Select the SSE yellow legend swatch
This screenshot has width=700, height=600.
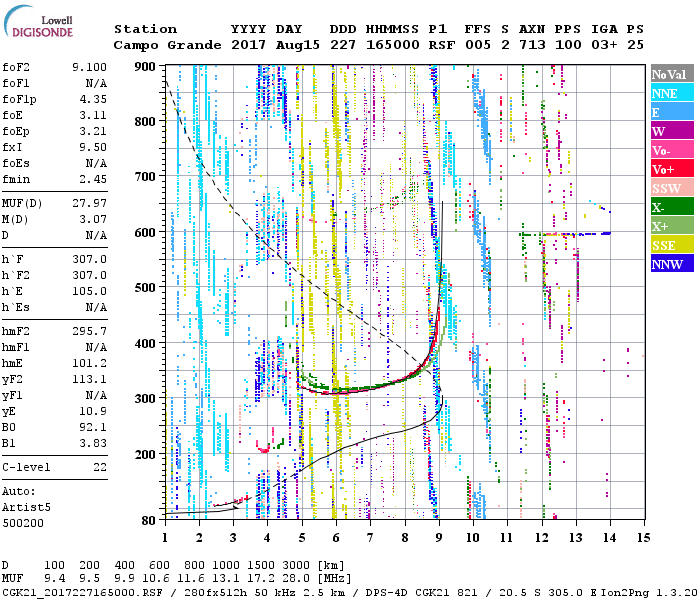click(x=669, y=245)
